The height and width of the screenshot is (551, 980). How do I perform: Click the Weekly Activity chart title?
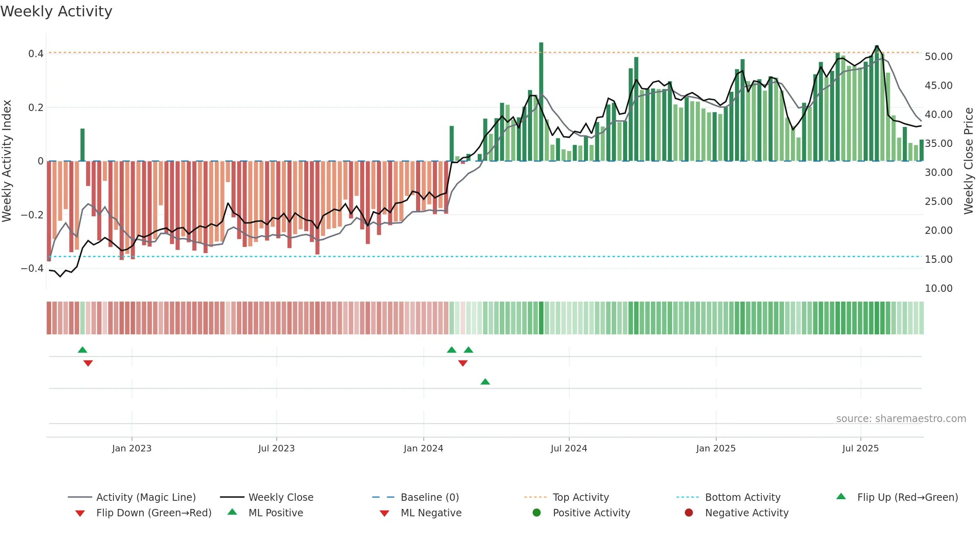pyautogui.click(x=56, y=11)
